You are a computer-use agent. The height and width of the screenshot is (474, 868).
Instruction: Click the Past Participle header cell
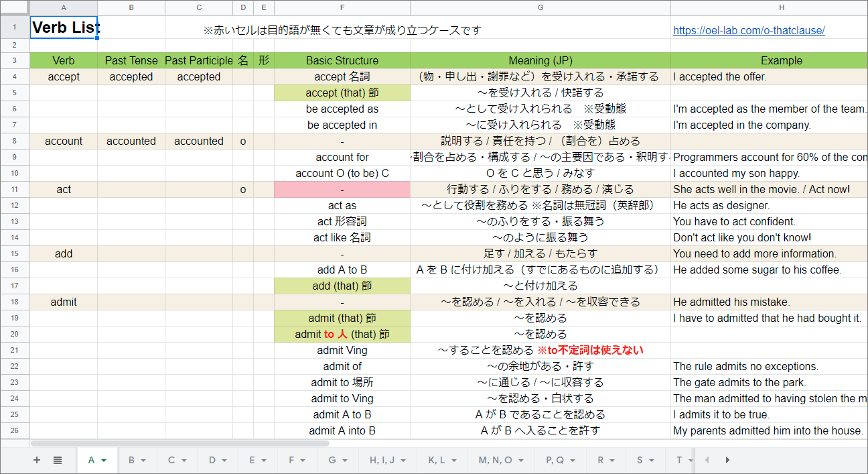pyautogui.click(x=199, y=60)
